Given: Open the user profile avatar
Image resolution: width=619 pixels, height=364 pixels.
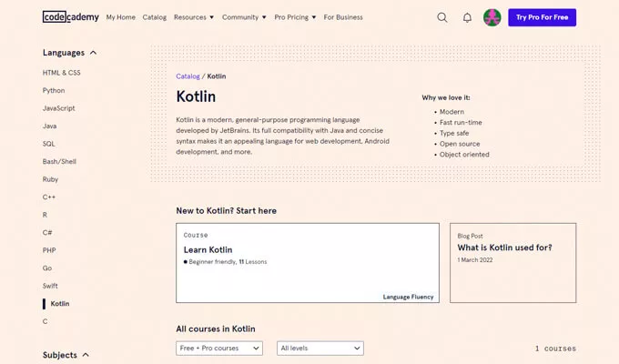Looking at the screenshot, I should (492, 17).
